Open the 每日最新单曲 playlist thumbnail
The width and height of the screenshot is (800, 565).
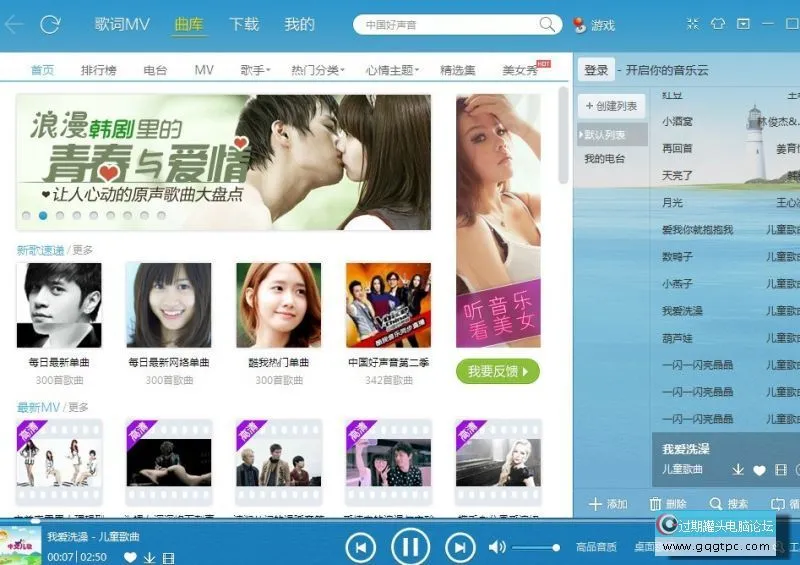click(x=59, y=305)
